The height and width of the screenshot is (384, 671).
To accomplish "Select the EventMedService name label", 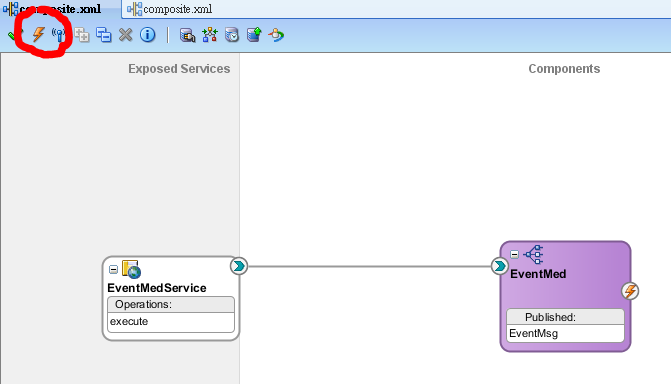I will point(157,288).
